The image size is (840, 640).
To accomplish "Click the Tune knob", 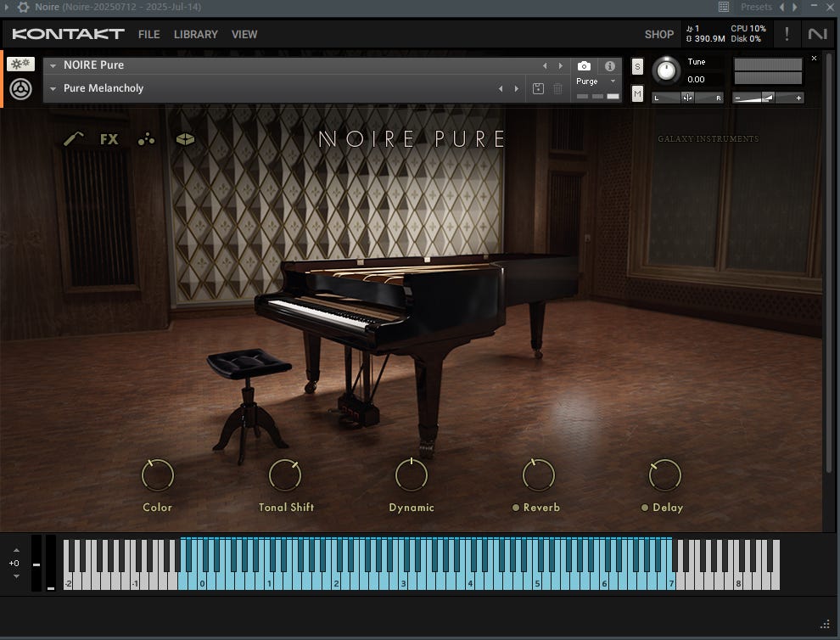I will pyautogui.click(x=666, y=70).
